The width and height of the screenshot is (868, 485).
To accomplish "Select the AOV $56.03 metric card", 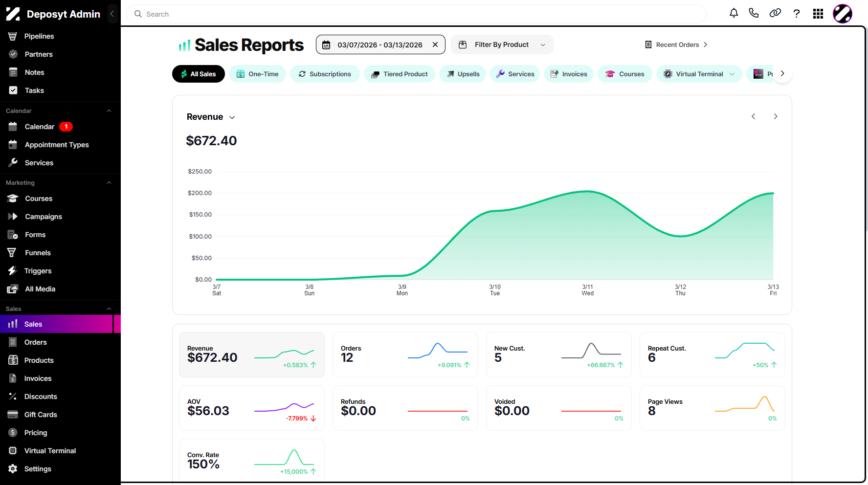I will (x=251, y=408).
